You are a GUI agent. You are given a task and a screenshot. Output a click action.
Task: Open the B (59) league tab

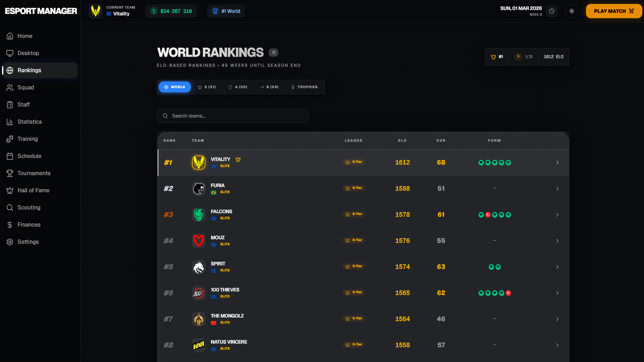click(x=269, y=87)
